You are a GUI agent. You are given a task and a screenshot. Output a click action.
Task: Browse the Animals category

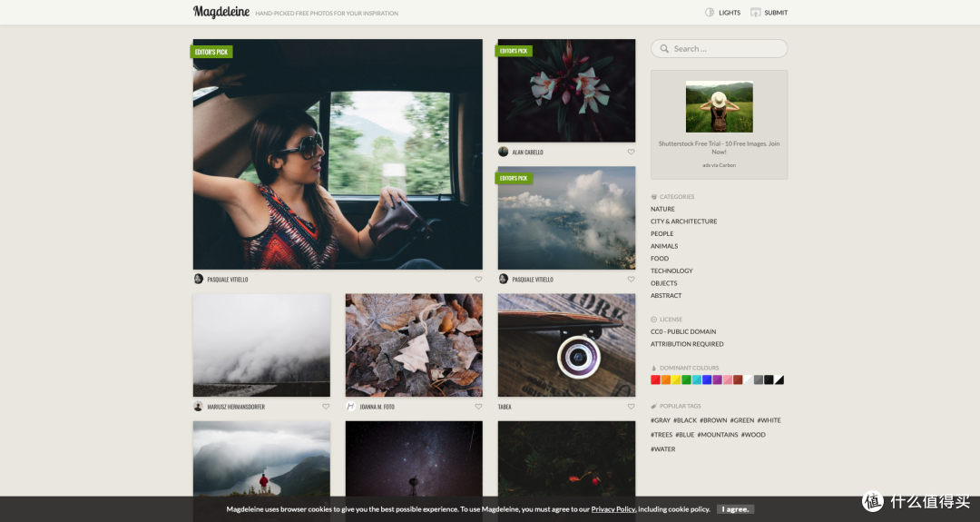(x=663, y=246)
